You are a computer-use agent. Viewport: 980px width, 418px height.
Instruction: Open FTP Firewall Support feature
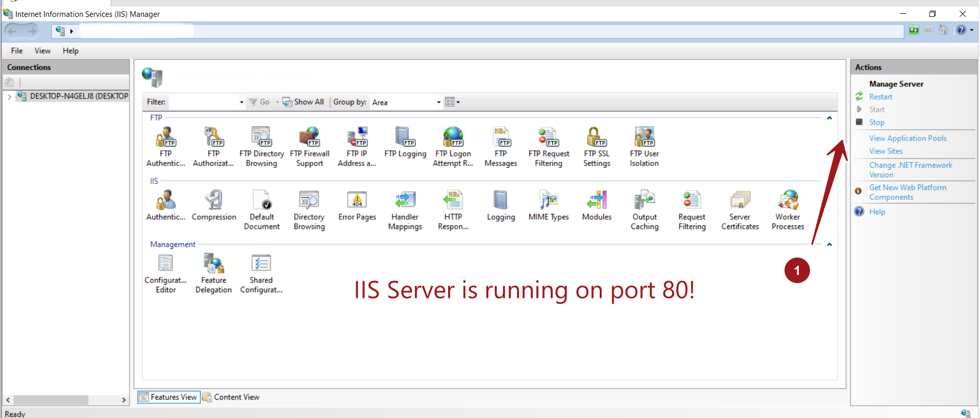pyautogui.click(x=309, y=147)
